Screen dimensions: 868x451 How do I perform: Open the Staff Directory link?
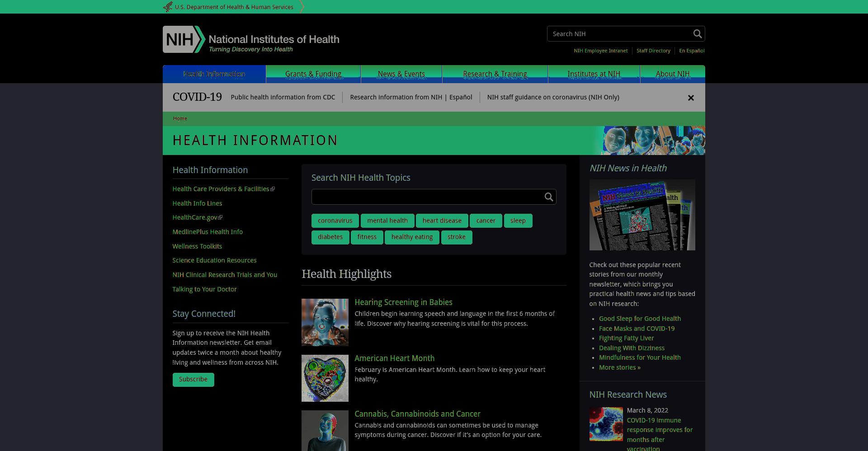coord(653,51)
